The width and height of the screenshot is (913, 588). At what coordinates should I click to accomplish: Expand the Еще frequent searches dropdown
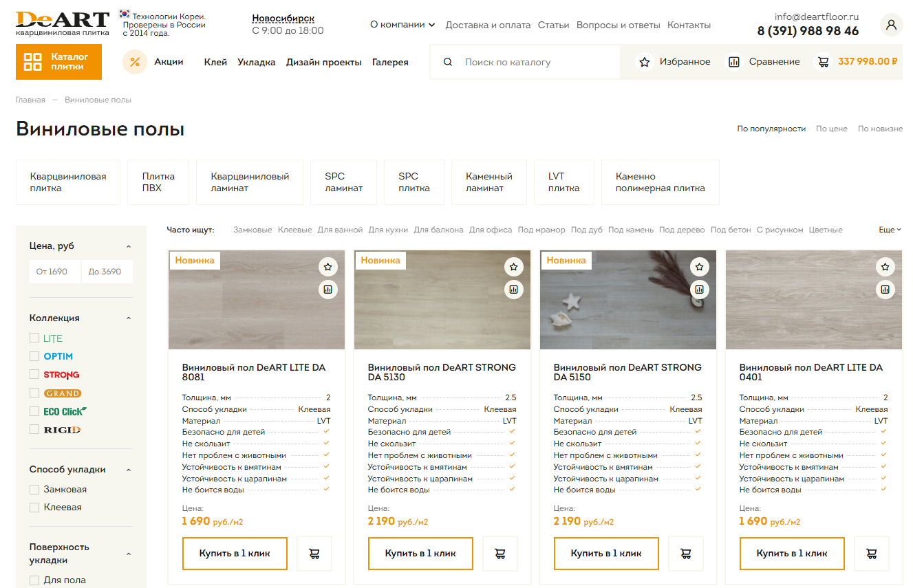pyautogui.click(x=890, y=230)
